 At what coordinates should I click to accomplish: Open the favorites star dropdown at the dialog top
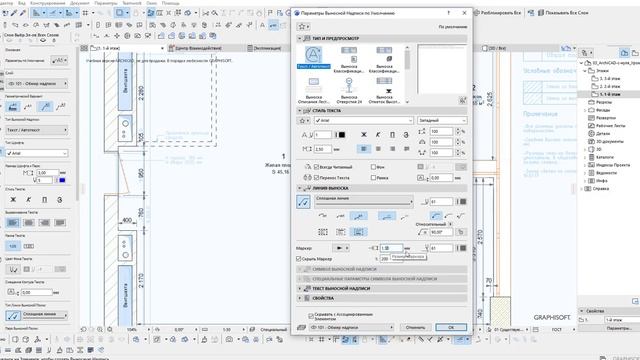pyautogui.click(x=303, y=27)
